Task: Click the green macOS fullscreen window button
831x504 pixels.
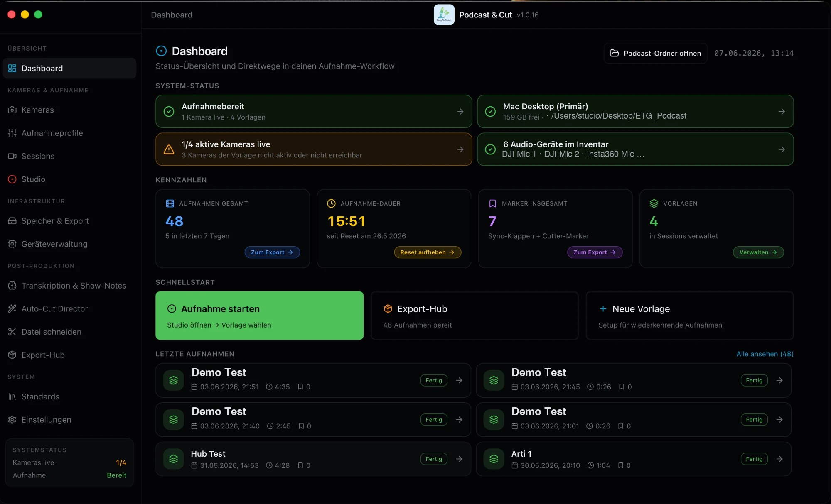Action: point(38,15)
